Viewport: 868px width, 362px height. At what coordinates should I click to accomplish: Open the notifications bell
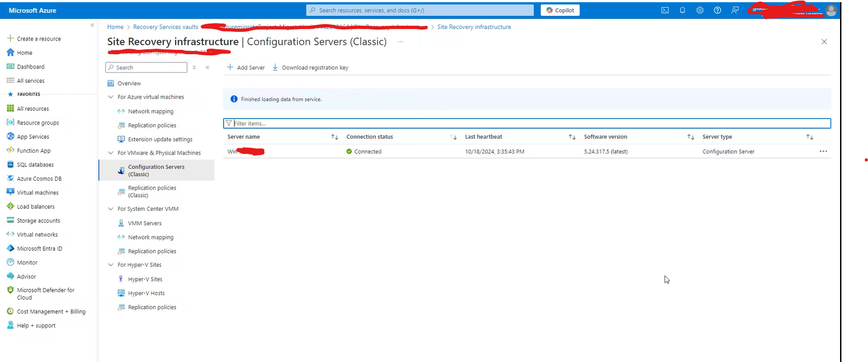click(682, 10)
